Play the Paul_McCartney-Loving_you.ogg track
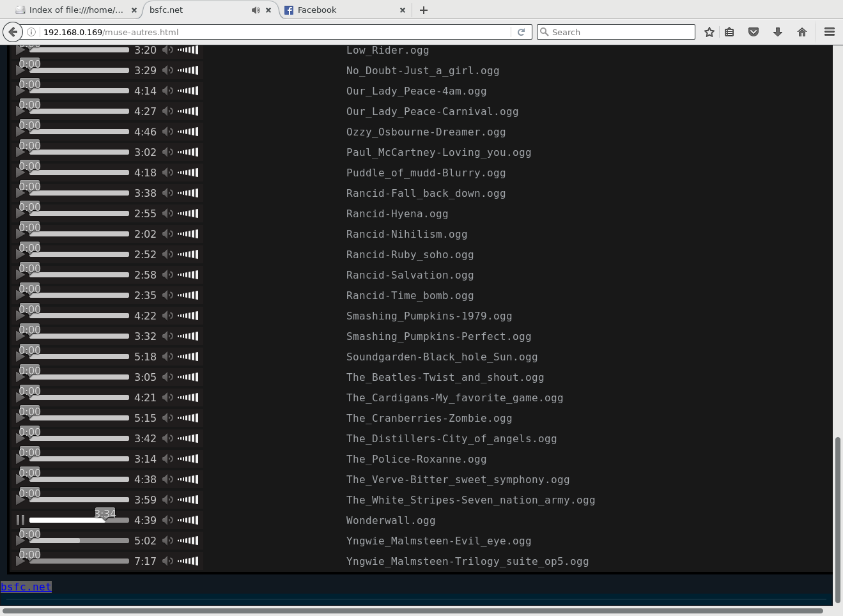 (20, 152)
